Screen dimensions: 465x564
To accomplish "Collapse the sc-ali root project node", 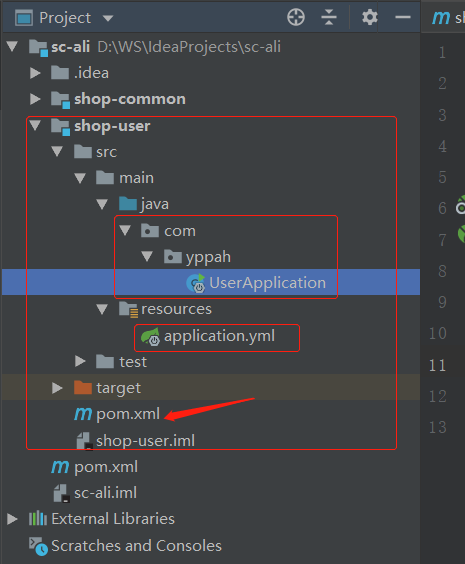I will [x=13, y=46].
